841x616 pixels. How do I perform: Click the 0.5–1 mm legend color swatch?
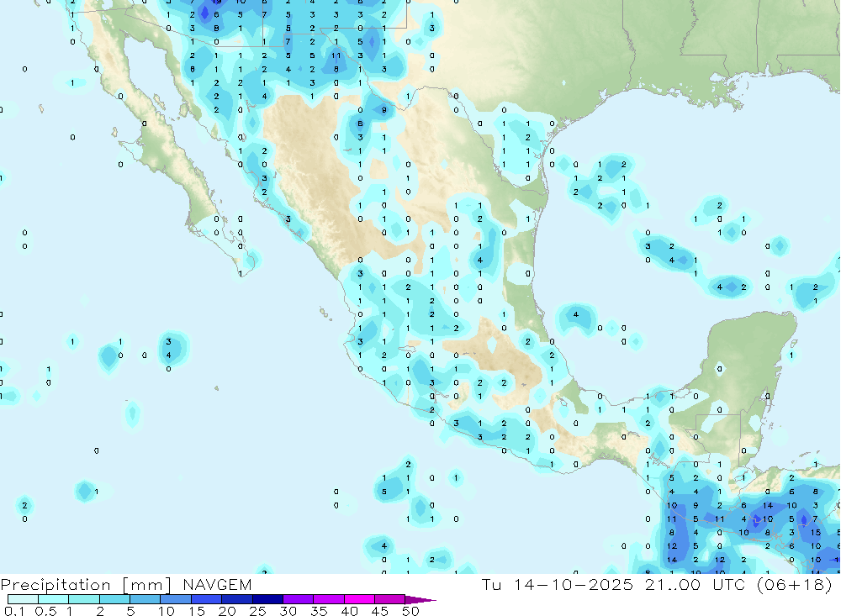pos(53,599)
